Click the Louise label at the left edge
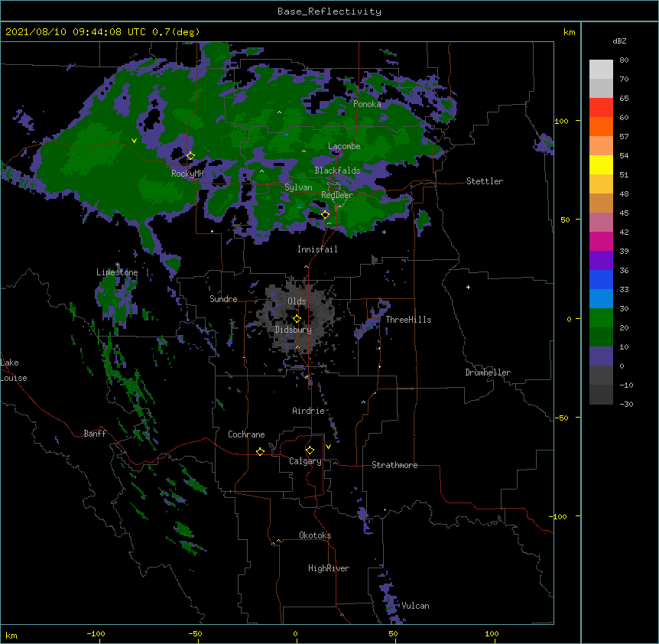This screenshot has width=659, height=644. (14, 378)
